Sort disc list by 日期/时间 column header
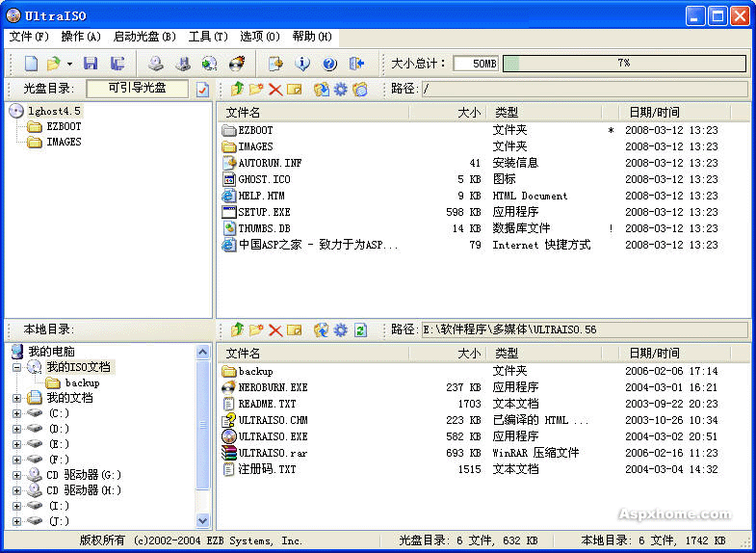The image size is (756, 553). click(x=675, y=113)
